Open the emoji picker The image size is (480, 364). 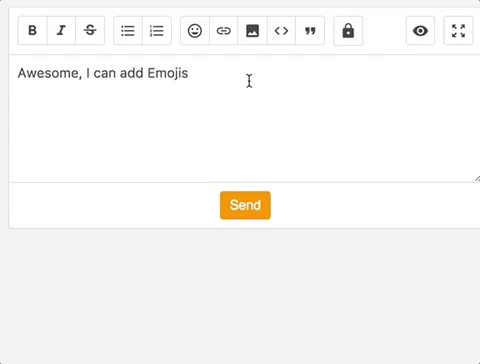[x=195, y=31]
